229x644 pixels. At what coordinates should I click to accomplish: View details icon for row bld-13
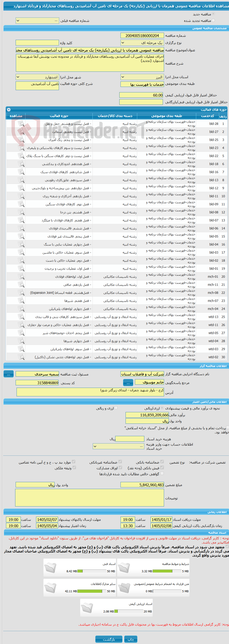pos(21,180)
